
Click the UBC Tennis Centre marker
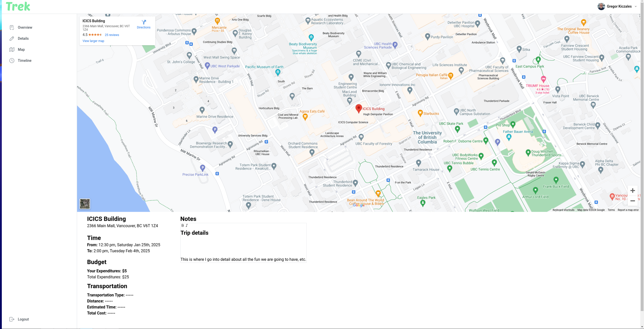point(494,163)
